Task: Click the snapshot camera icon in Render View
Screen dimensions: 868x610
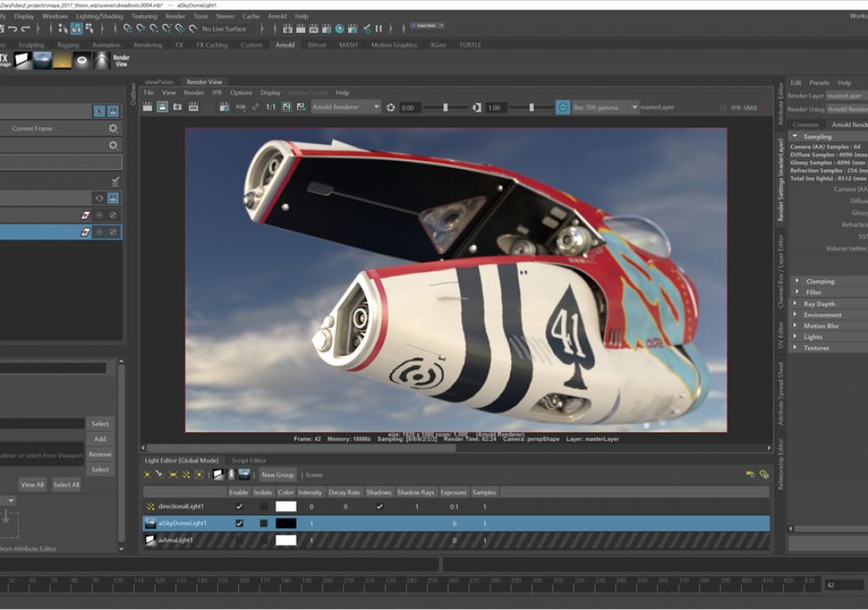Action: pos(178,107)
